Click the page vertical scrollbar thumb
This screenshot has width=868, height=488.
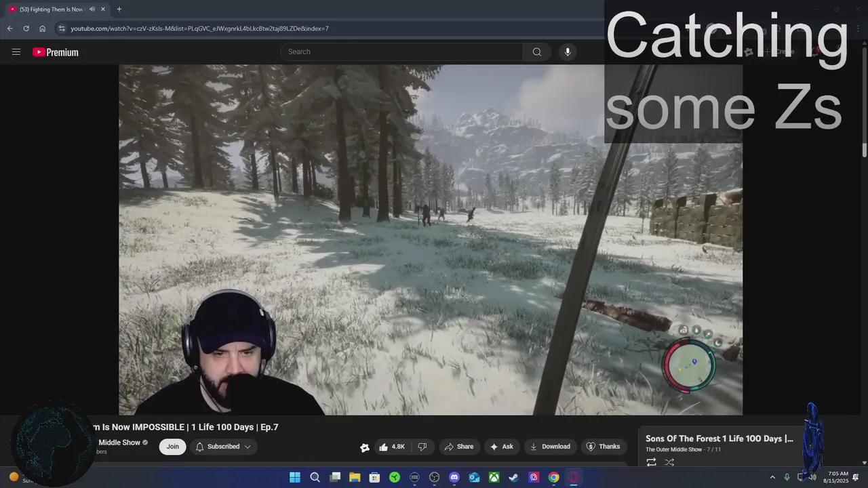tap(865, 149)
